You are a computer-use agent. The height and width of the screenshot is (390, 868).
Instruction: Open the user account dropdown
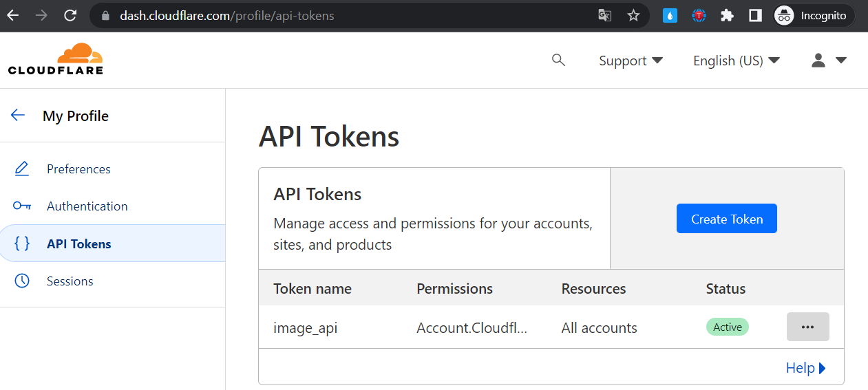[828, 61]
